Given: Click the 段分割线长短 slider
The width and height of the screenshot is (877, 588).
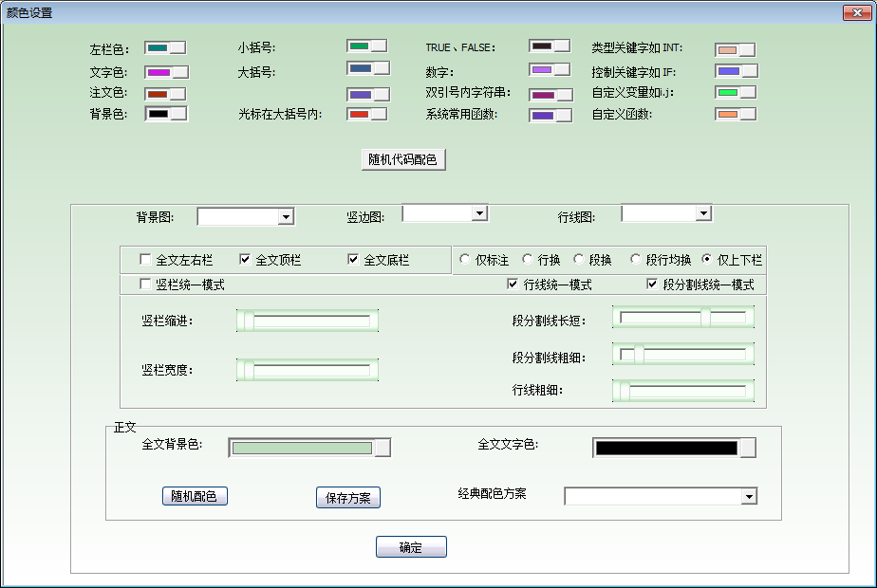Looking at the screenshot, I should (x=683, y=318).
